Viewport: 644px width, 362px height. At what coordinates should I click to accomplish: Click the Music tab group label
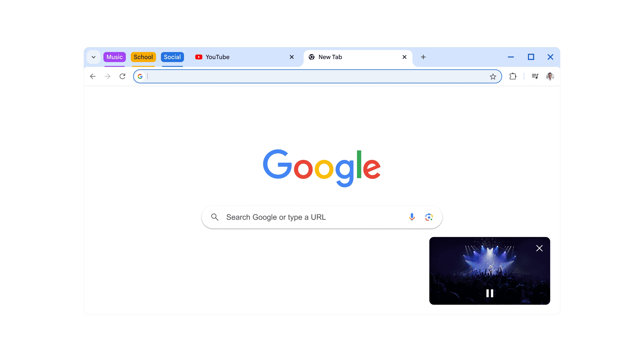114,57
